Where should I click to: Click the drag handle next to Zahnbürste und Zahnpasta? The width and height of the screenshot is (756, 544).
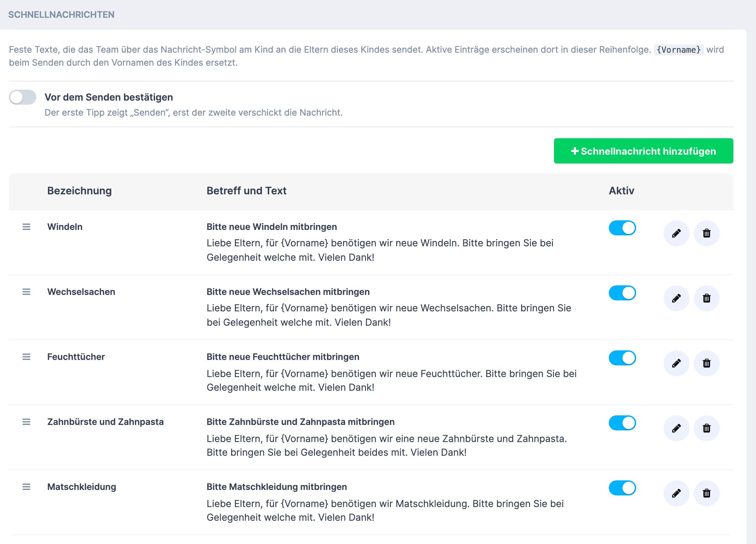point(26,422)
